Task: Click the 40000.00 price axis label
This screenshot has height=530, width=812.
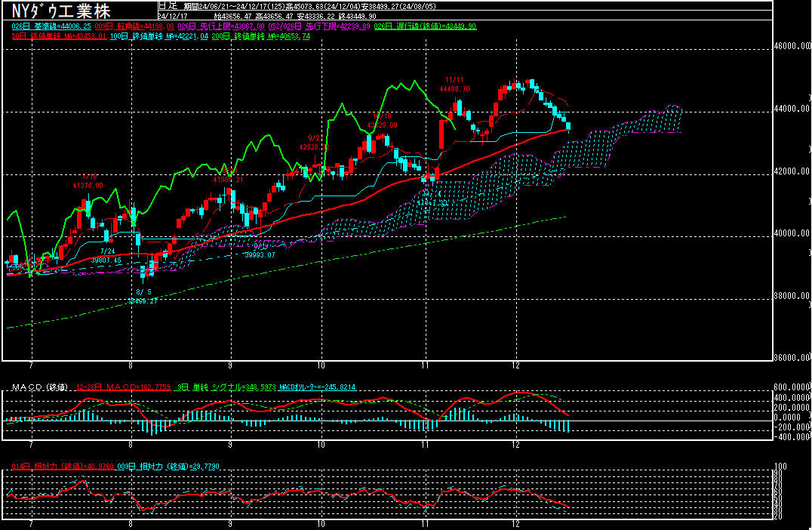Action: (x=792, y=233)
